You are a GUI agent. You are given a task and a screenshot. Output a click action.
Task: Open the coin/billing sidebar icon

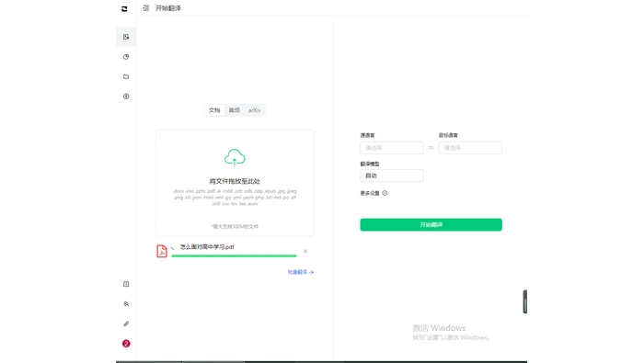point(126,96)
